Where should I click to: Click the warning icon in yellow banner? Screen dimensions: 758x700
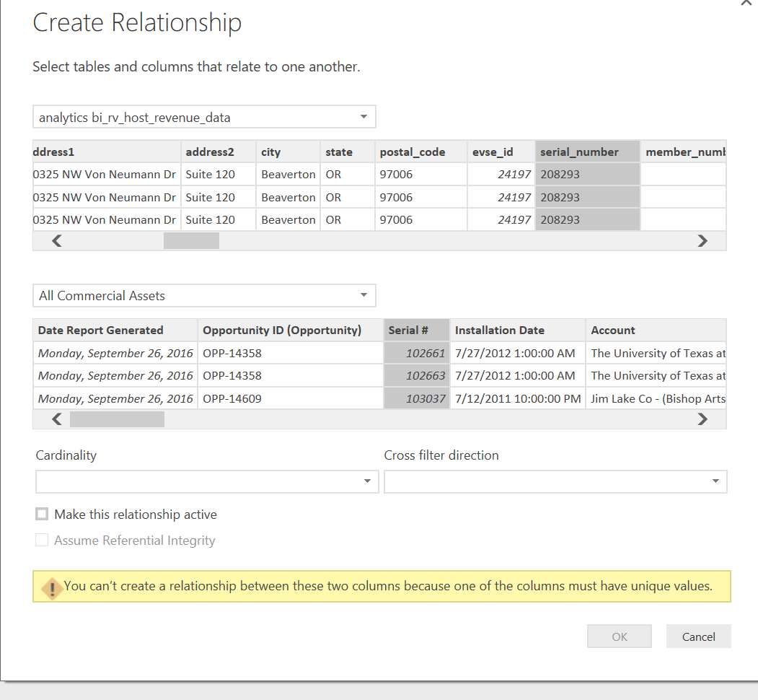click(x=52, y=589)
